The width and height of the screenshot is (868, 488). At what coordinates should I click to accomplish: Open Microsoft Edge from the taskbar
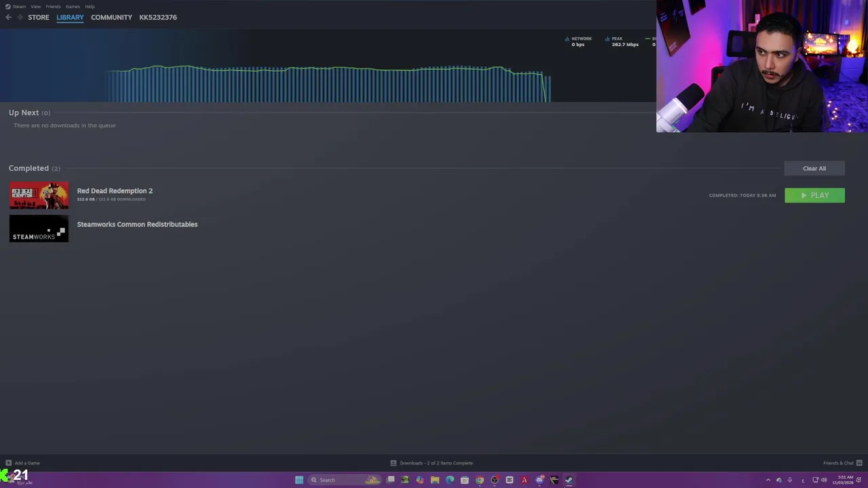tap(450, 480)
